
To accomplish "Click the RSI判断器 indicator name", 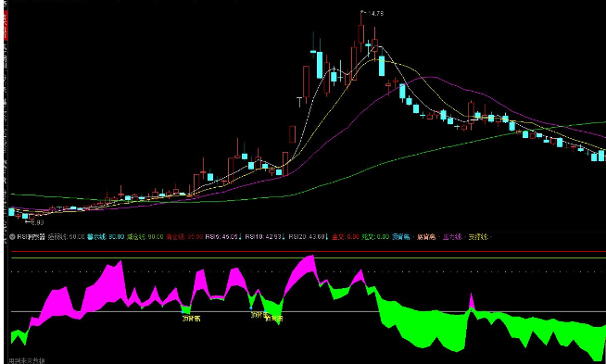I will [31, 237].
